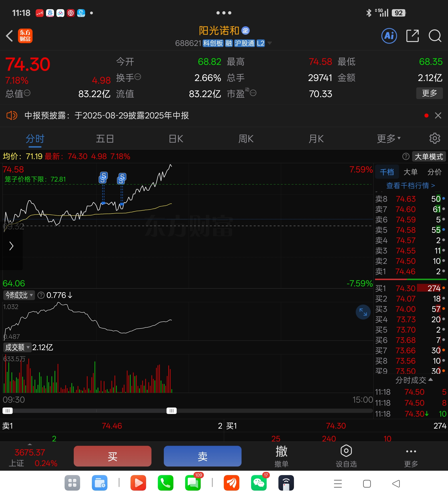Open the 东方财富 app logo
Image resolution: width=448 pixels, height=494 pixels.
point(25,36)
